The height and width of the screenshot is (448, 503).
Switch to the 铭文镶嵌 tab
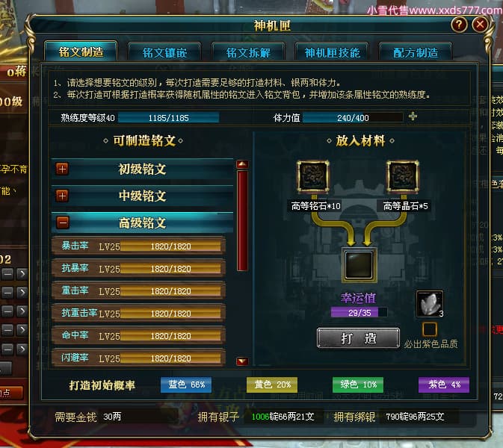(x=164, y=52)
